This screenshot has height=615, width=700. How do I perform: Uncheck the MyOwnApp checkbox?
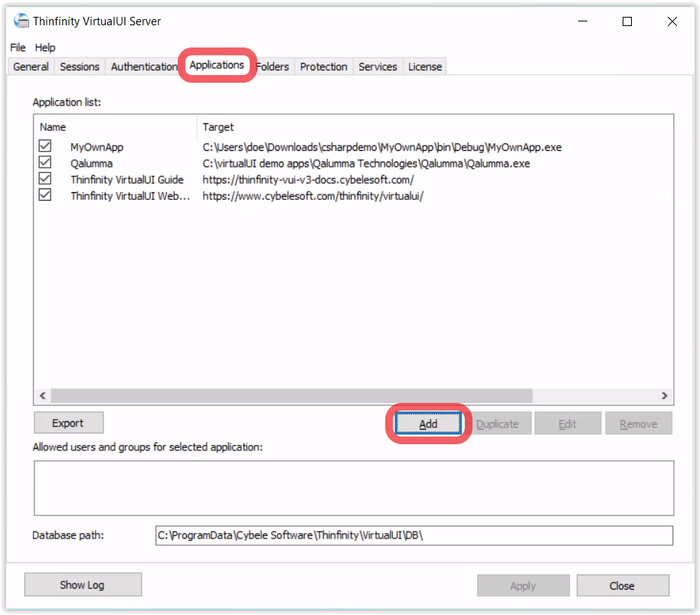tap(45, 146)
